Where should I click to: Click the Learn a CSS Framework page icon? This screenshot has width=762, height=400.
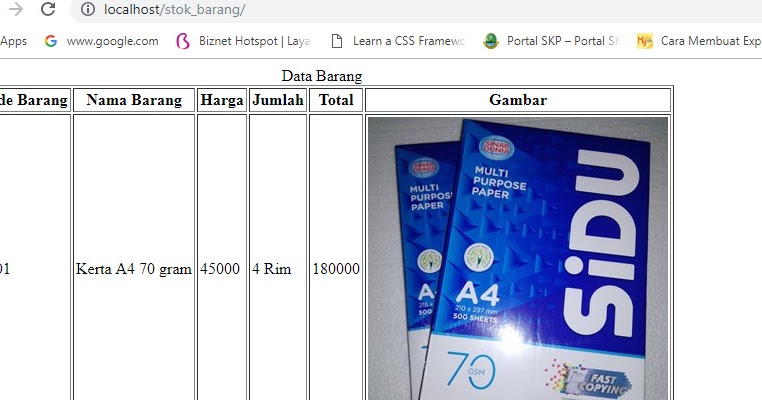(x=337, y=41)
